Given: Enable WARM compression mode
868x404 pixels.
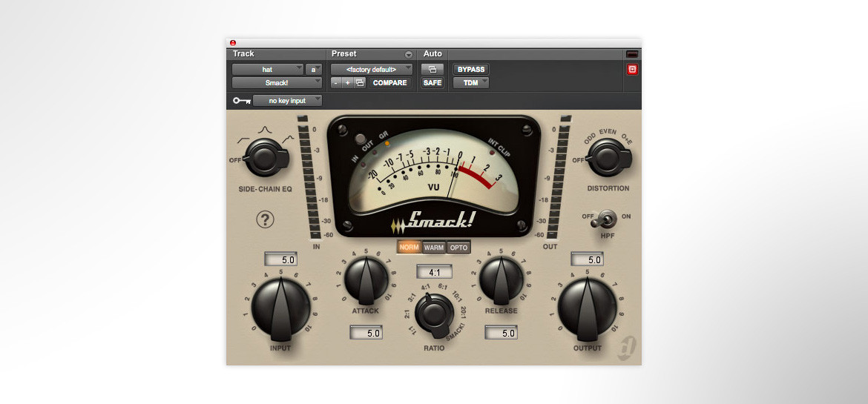Looking at the screenshot, I should coord(433,248).
